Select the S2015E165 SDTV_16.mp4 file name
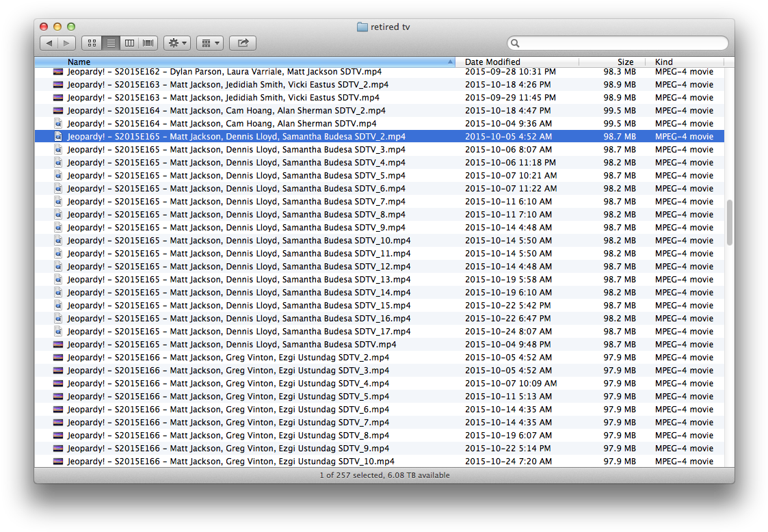 point(239,319)
